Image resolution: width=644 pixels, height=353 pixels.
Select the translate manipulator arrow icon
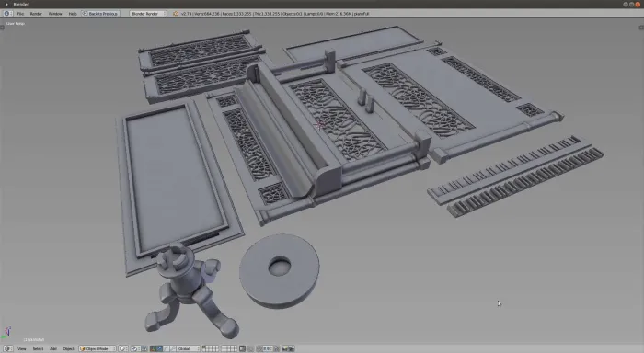point(159,348)
